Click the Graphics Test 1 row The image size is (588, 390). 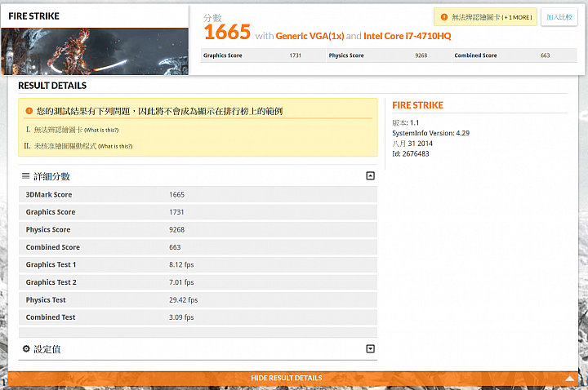point(198,264)
